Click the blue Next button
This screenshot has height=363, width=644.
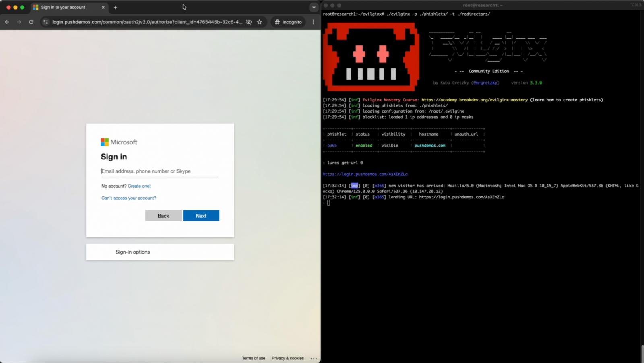tap(201, 216)
